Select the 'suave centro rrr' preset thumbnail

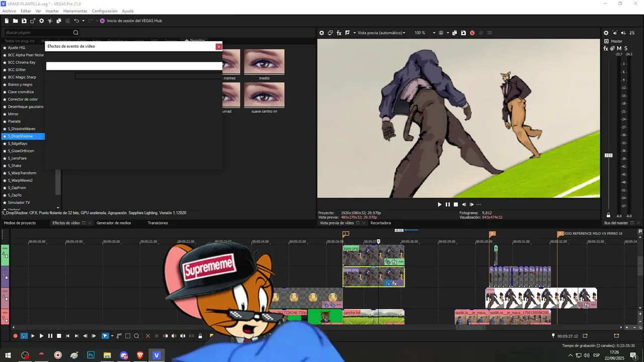264,95
